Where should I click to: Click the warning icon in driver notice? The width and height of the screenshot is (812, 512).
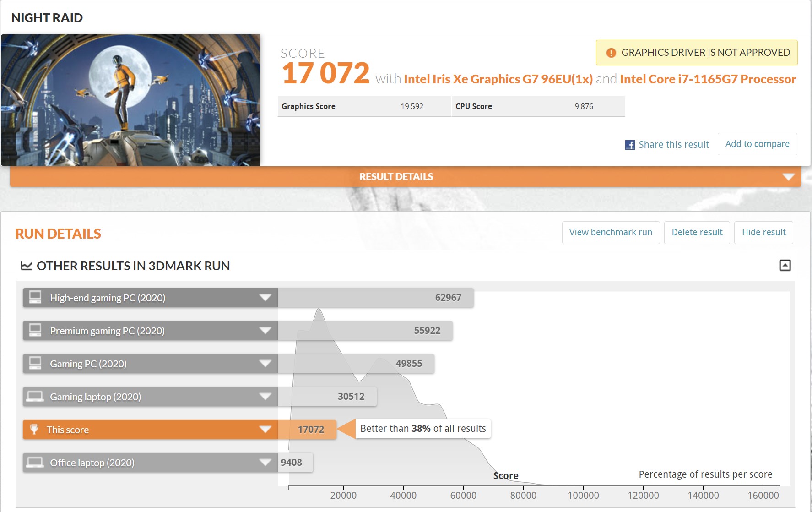pyautogui.click(x=611, y=53)
